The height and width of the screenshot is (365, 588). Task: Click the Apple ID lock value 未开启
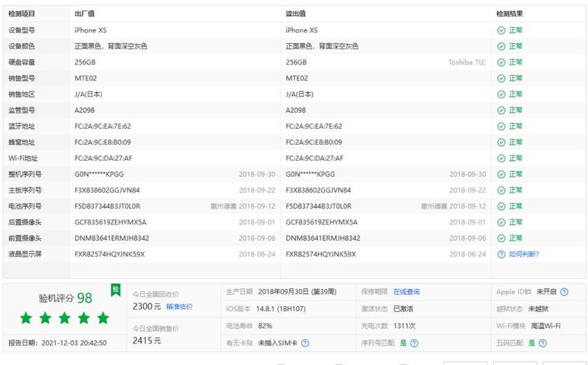pos(546,292)
